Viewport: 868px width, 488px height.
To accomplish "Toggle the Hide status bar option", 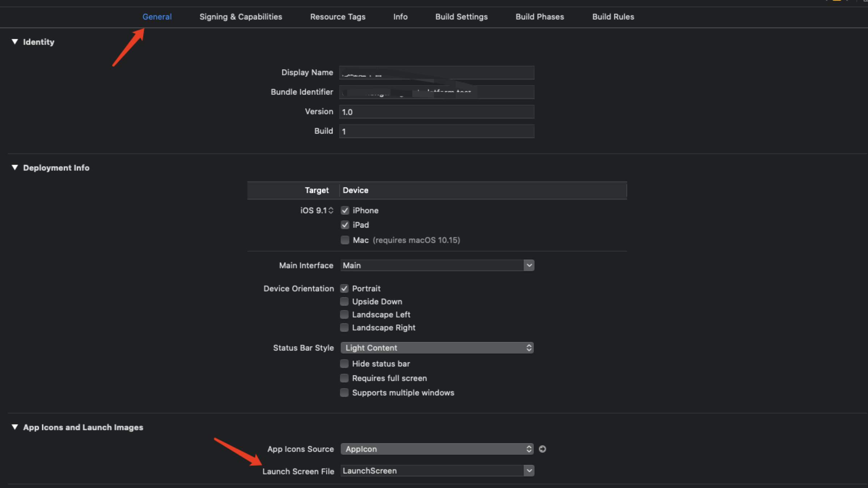I will (344, 364).
